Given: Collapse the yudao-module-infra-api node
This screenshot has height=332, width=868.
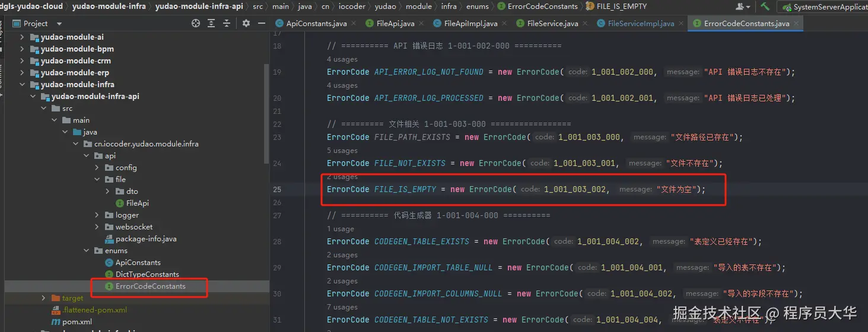Looking at the screenshot, I should point(33,96).
